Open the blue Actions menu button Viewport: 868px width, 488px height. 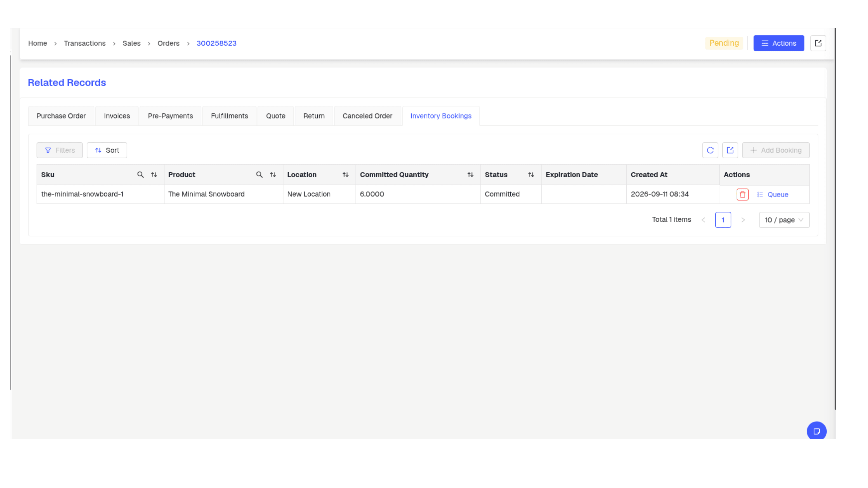point(778,43)
